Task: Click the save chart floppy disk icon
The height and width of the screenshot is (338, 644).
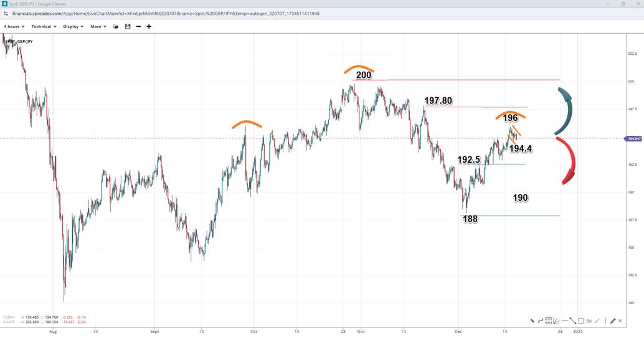Action: coord(128,27)
